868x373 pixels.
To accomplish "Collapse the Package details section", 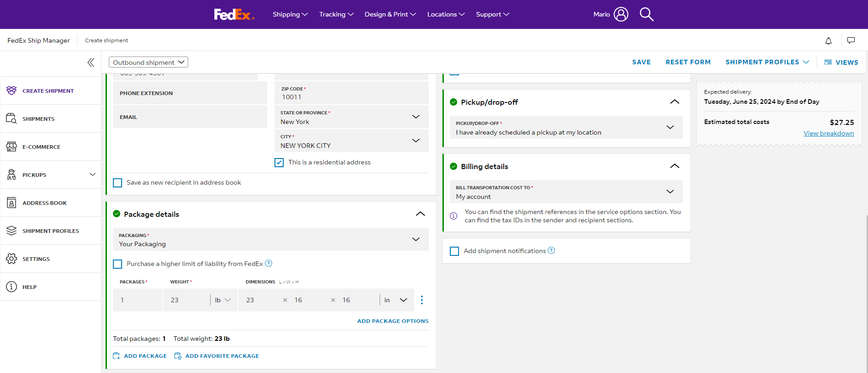I will click(x=420, y=214).
